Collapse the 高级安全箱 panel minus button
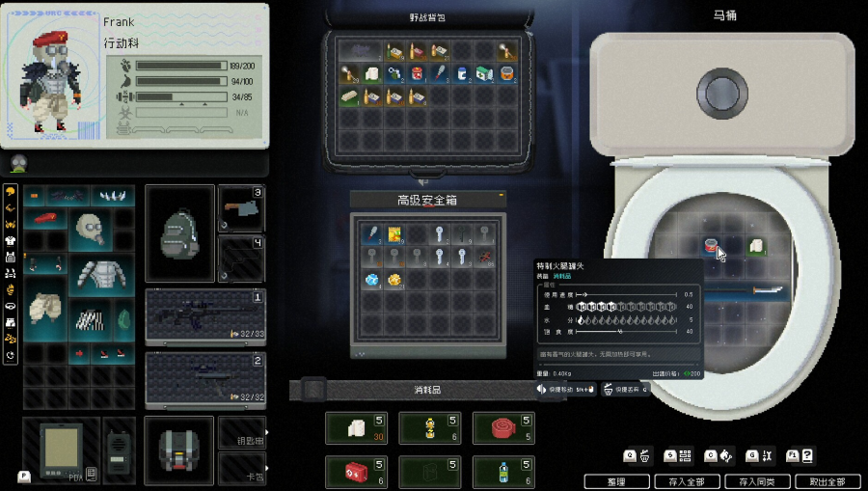This screenshot has height=491, width=868. pyautogui.click(x=501, y=195)
